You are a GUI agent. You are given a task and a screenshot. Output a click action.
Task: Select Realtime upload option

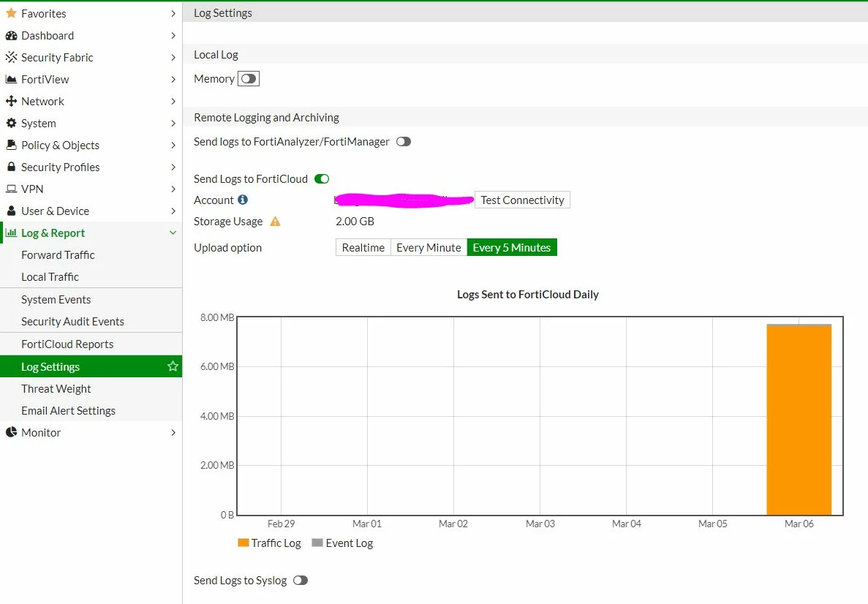point(363,247)
